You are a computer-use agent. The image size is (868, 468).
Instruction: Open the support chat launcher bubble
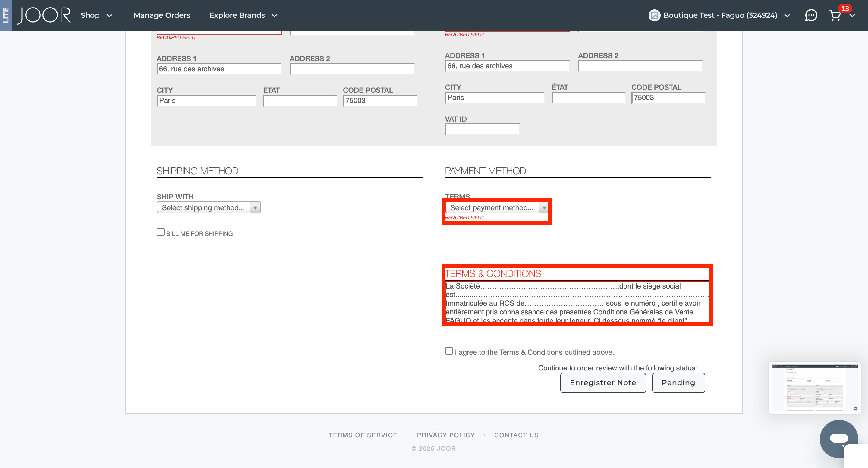tap(839, 438)
